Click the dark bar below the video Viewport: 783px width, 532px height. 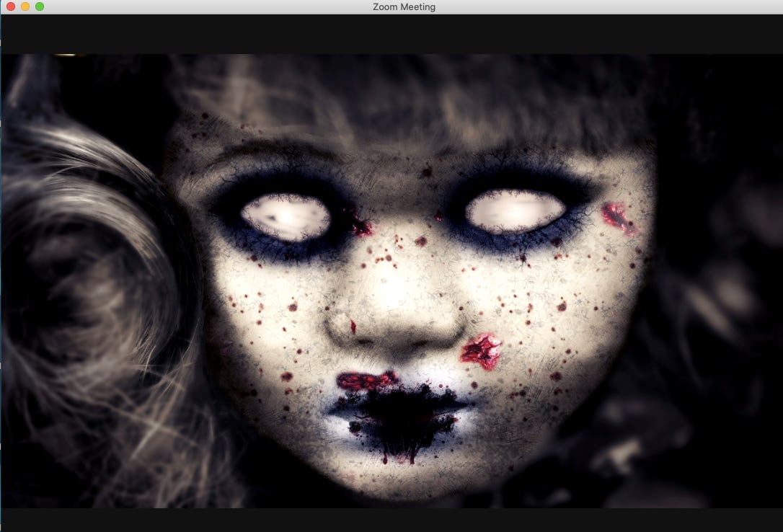[x=391, y=520]
